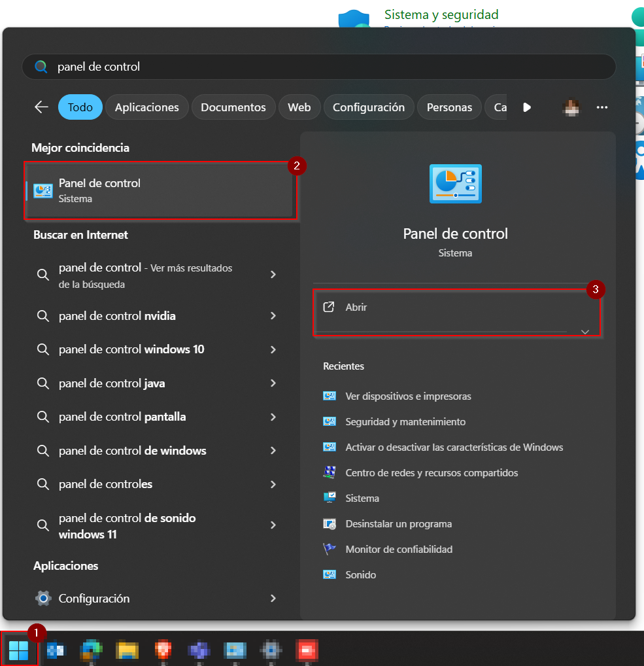Expand panel de control windows 10 arrow
The image size is (644, 666).
point(273,349)
